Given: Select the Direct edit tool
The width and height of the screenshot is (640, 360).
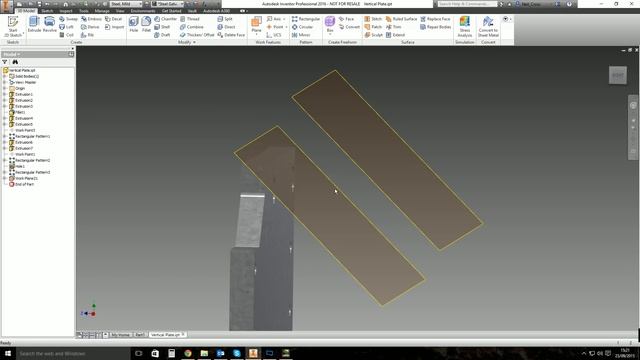Looking at the screenshot, I should [x=226, y=27].
